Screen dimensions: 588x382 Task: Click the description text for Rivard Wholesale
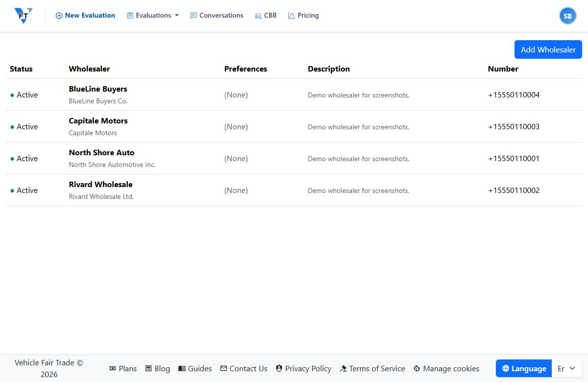tap(359, 191)
